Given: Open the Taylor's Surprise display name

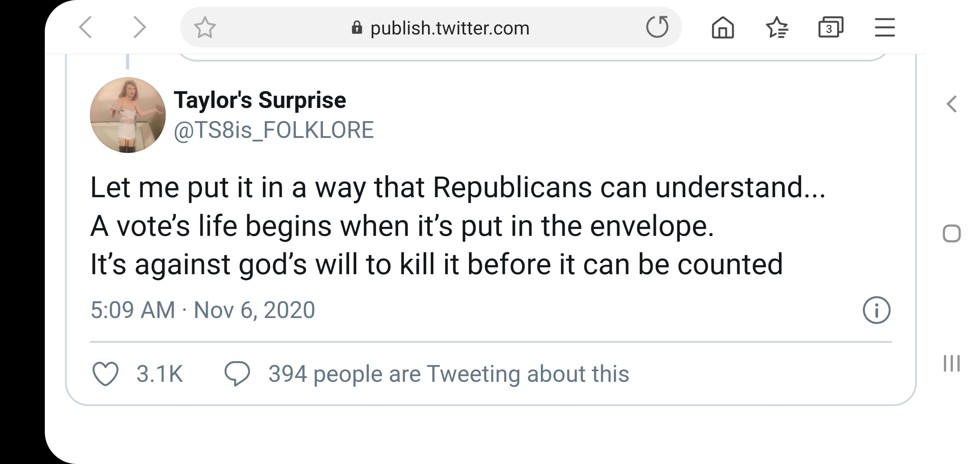Looking at the screenshot, I should click(x=260, y=100).
